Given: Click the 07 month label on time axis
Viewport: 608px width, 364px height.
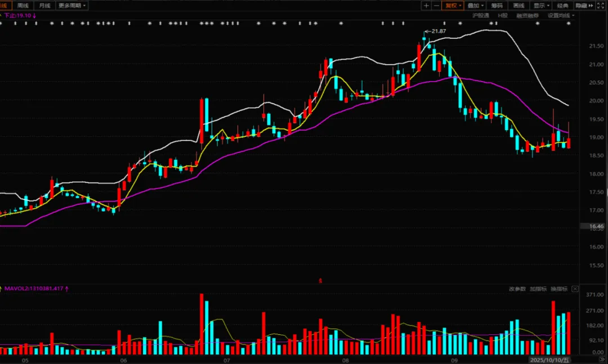Looking at the screenshot, I should pyautogui.click(x=227, y=360).
